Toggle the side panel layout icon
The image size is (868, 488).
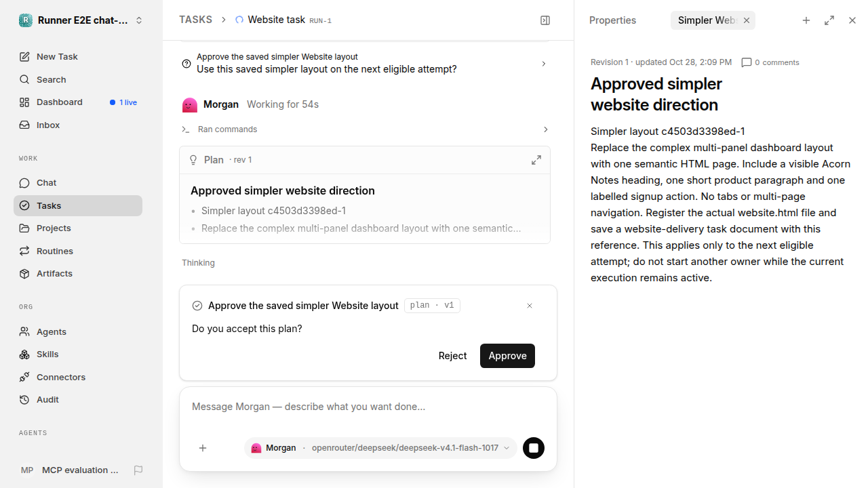(545, 20)
